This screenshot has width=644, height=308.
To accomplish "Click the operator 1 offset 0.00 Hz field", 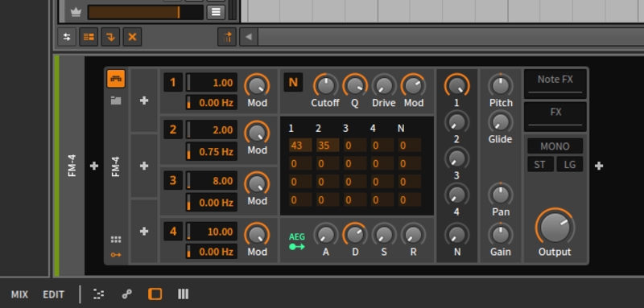I will [x=212, y=102].
